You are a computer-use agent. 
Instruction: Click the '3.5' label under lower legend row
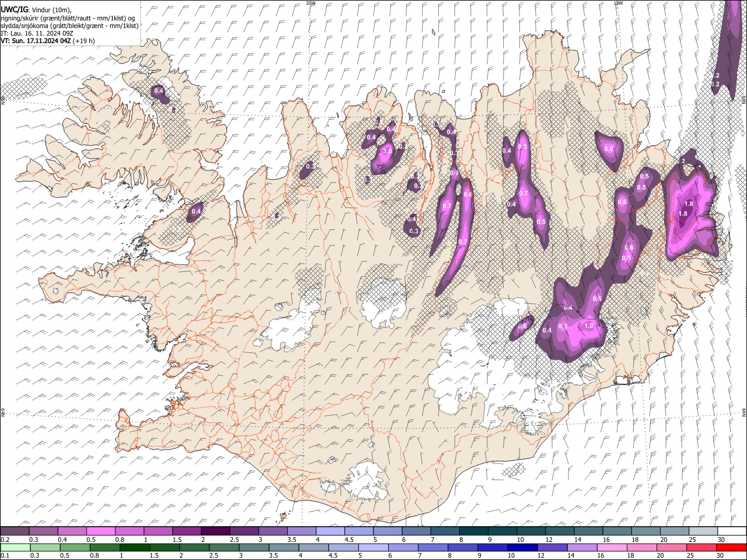click(274, 556)
